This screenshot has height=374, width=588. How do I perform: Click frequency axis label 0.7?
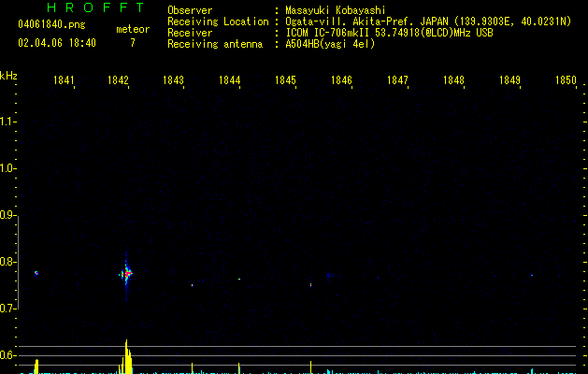click(x=7, y=309)
